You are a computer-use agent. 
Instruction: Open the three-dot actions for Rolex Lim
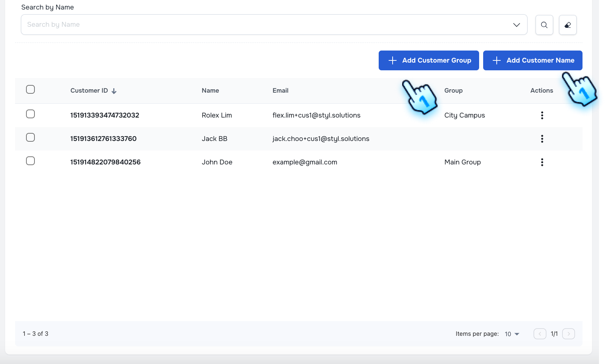coord(542,115)
